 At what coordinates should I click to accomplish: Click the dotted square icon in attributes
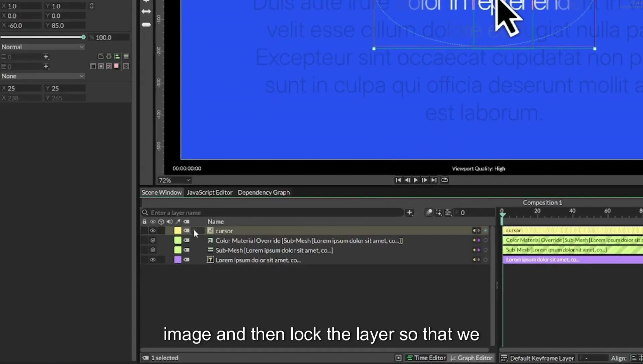coord(126,66)
